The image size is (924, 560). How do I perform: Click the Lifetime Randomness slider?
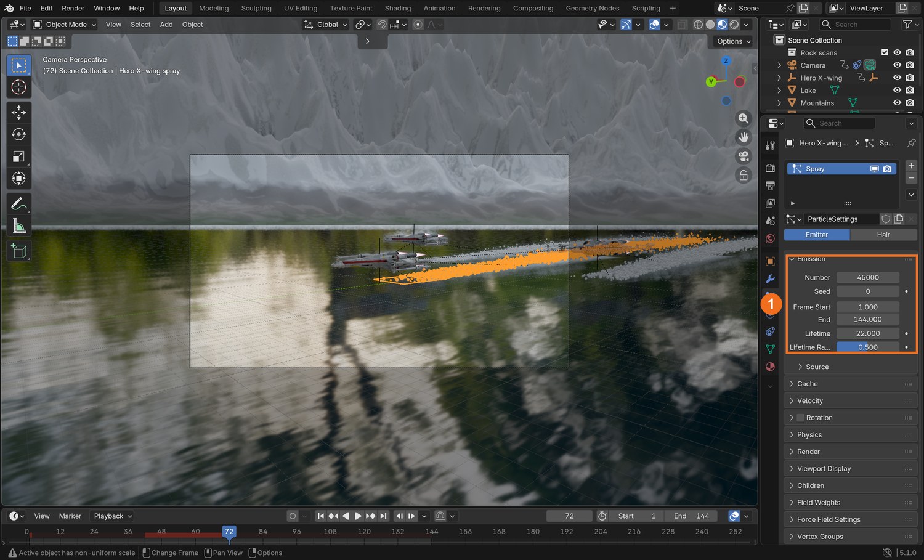pyautogui.click(x=868, y=347)
